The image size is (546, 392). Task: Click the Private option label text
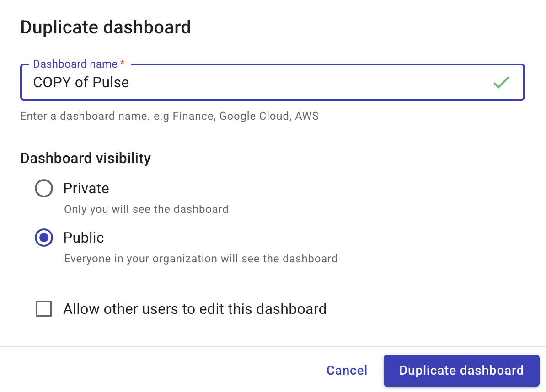[x=86, y=188]
